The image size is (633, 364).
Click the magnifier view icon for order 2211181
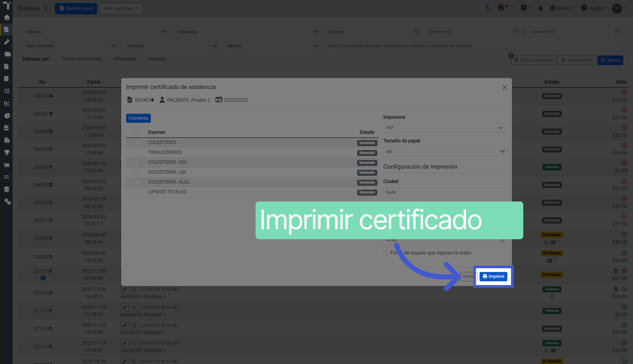[134, 325]
